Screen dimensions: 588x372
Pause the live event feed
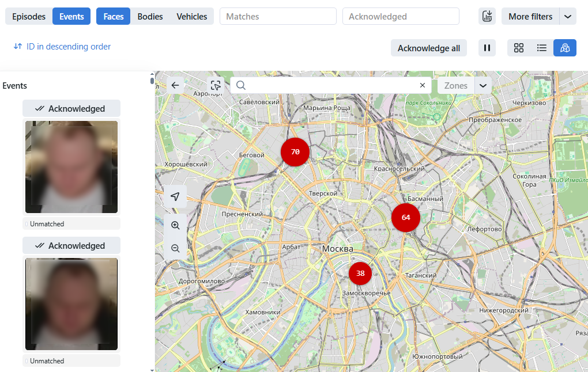coord(487,48)
